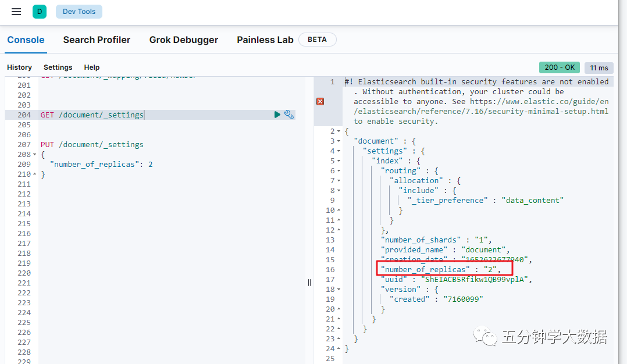The height and width of the screenshot is (364, 627).
Task: Fold the "settings" block in the response
Action: (x=339, y=151)
